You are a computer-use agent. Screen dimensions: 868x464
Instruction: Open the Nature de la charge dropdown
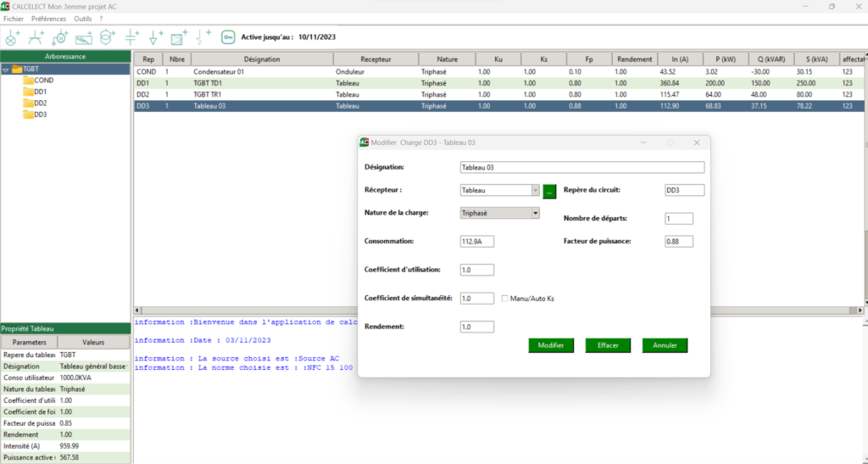point(536,213)
